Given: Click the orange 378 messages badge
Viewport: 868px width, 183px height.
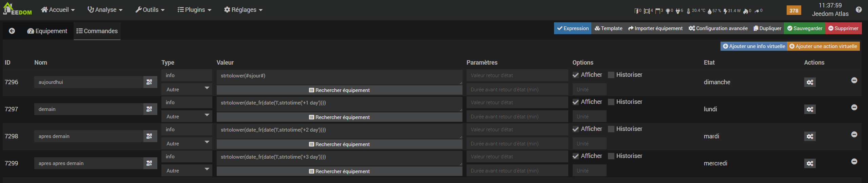Looking at the screenshot, I should [794, 10].
